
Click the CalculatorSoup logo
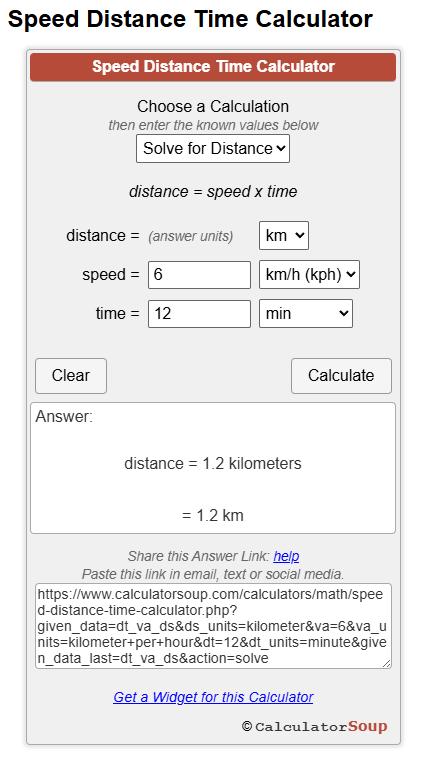coord(315,726)
